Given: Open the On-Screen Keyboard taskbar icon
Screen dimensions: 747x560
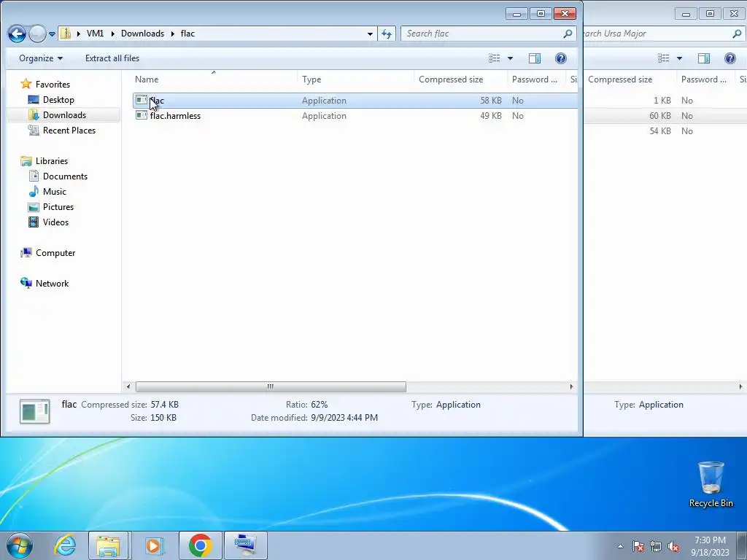Looking at the screenshot, I should tap(246, 545).
